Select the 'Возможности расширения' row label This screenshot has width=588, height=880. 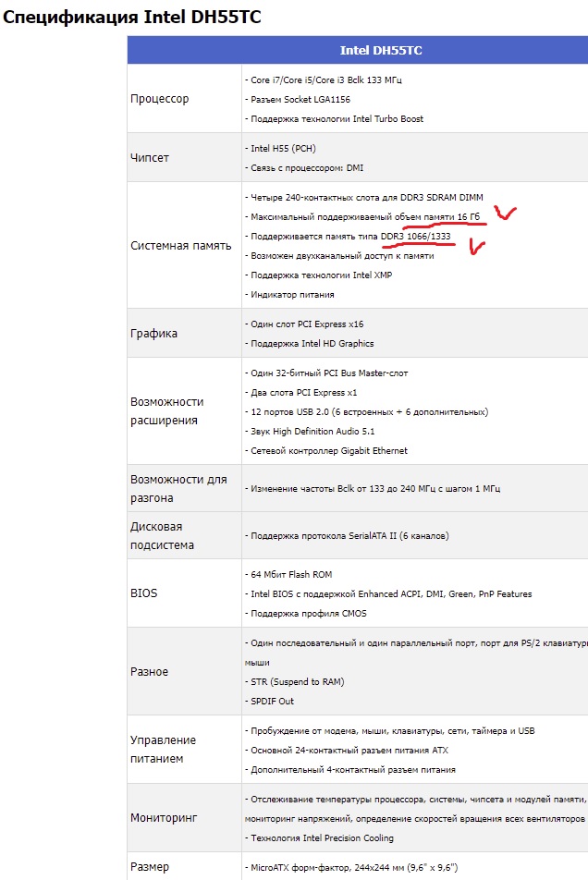[x=166, y=410]
